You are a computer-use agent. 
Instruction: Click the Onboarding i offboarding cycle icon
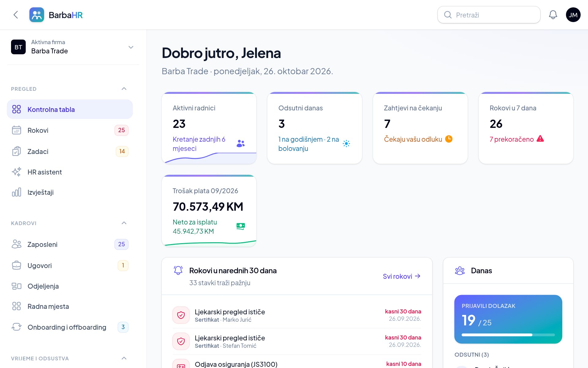tap(17, 327)
